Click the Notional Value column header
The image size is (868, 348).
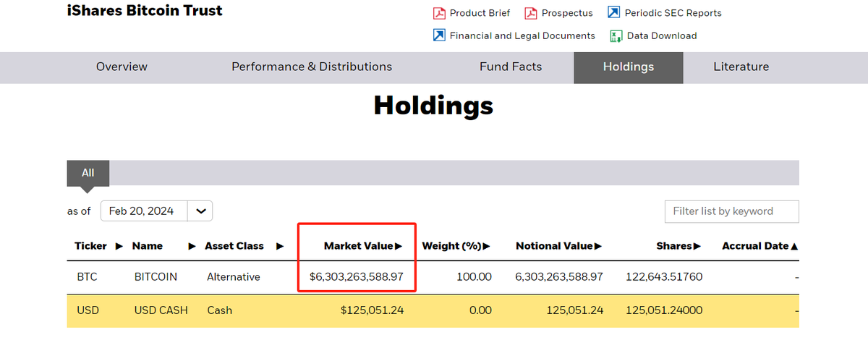click(x=554, y=246)
